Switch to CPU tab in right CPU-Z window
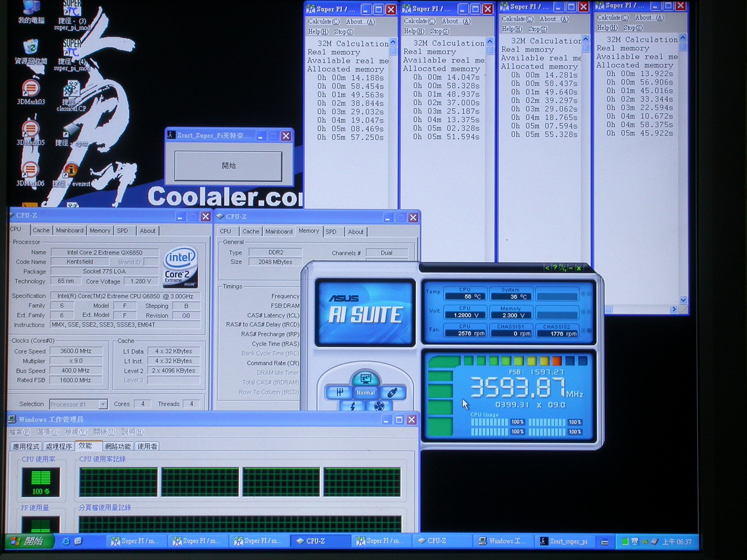Image resolution: width=747 pixels, height=560 pixels. pyautogui.click(x=225, y=232)
